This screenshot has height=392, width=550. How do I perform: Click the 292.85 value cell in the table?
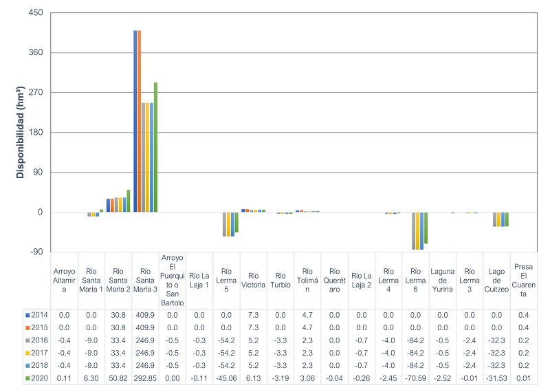[x=145, y=378]
